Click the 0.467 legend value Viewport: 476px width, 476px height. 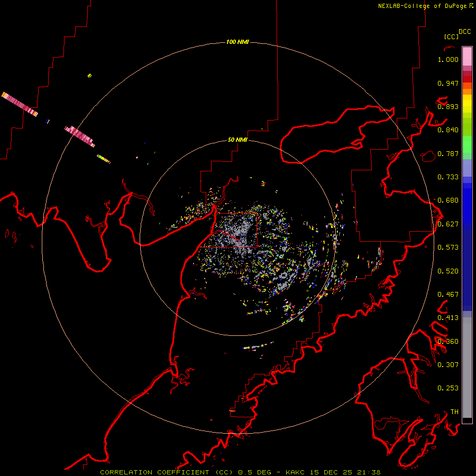pyautogui.click(x=448, y=295)
